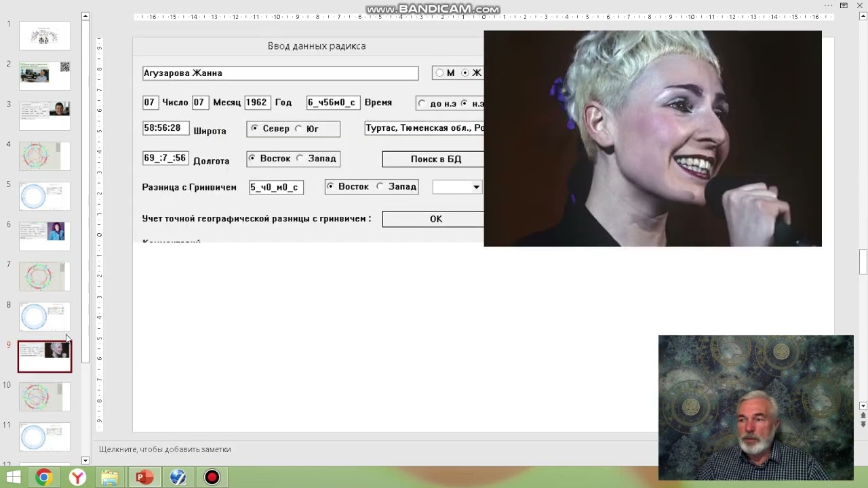Click the OK button in form

(x=434, y=219)
